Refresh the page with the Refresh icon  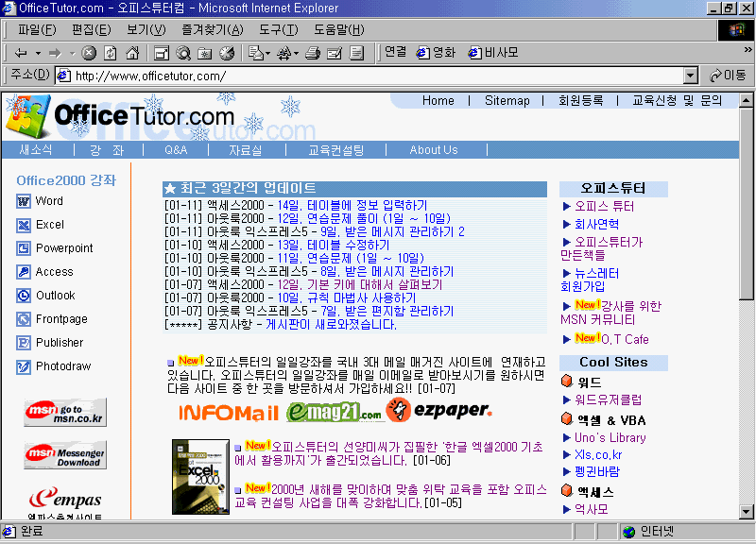point(111,53)
